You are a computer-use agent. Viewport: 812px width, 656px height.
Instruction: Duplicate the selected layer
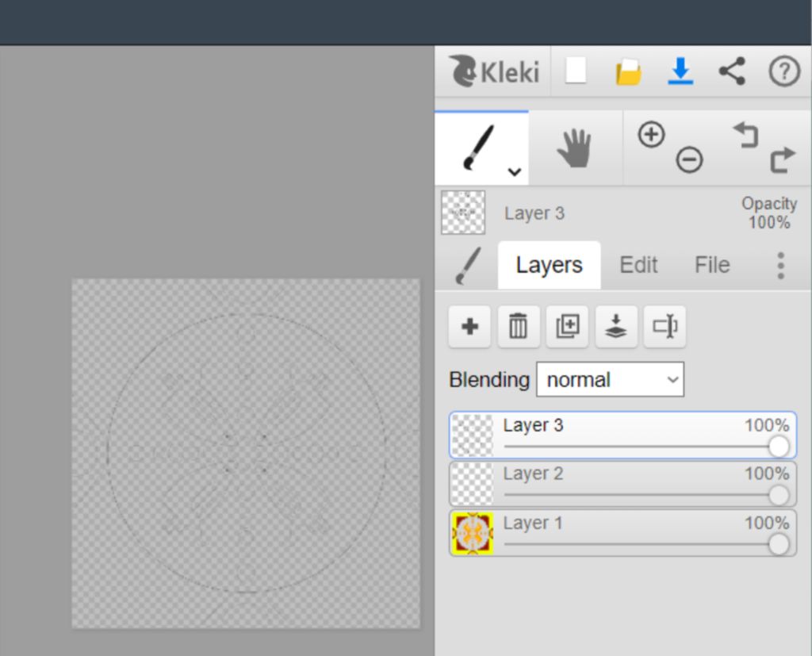pyautogui.click(x=567, y=327)
